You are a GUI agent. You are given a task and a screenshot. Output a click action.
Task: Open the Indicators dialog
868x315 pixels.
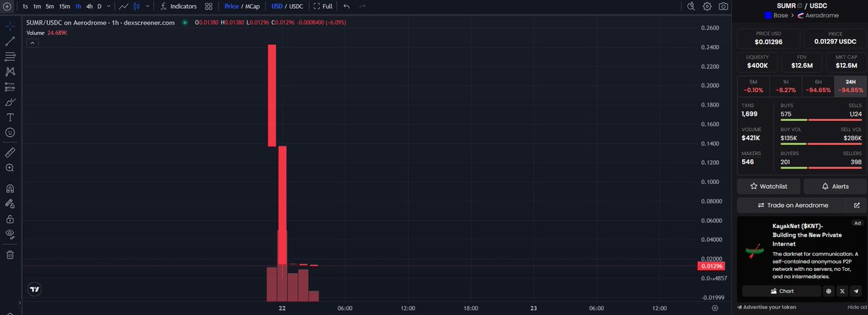coord(177,7)
